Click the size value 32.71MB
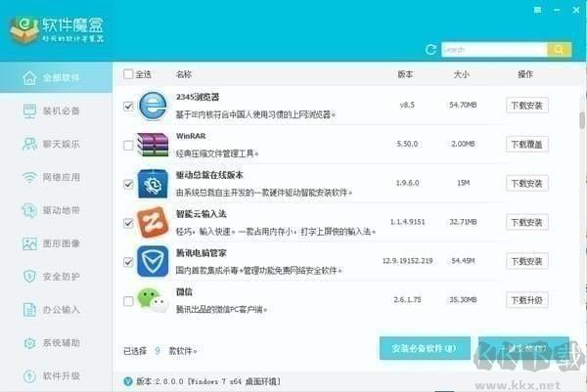The width and height of the screenshot is (587, 392). pos(463,222)
